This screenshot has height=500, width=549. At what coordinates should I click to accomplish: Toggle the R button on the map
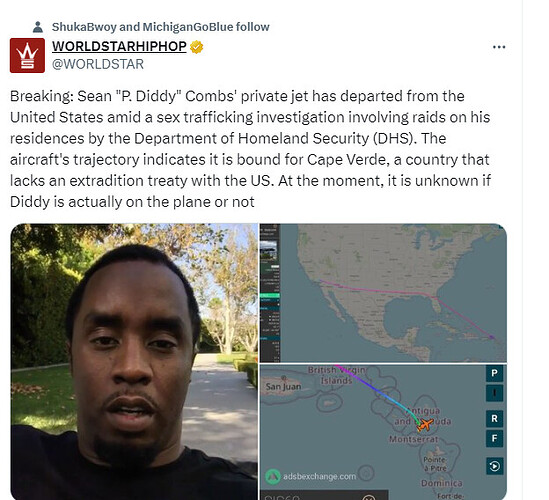point(494,418)
